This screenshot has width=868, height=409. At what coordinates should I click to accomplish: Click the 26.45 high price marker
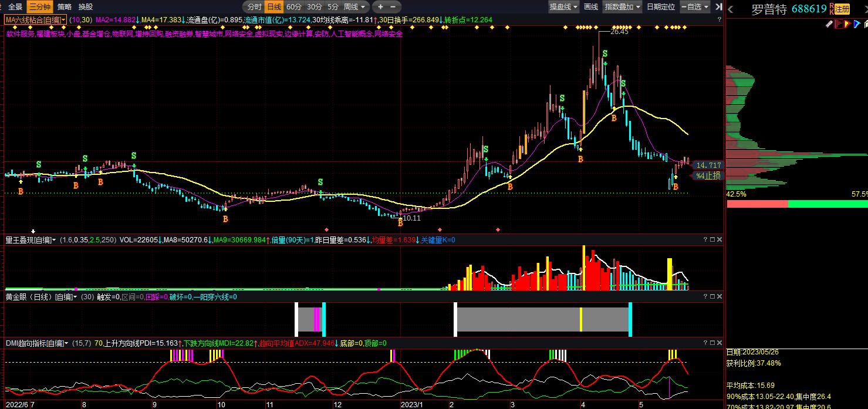pyautogui.click(x=619, y=32)
